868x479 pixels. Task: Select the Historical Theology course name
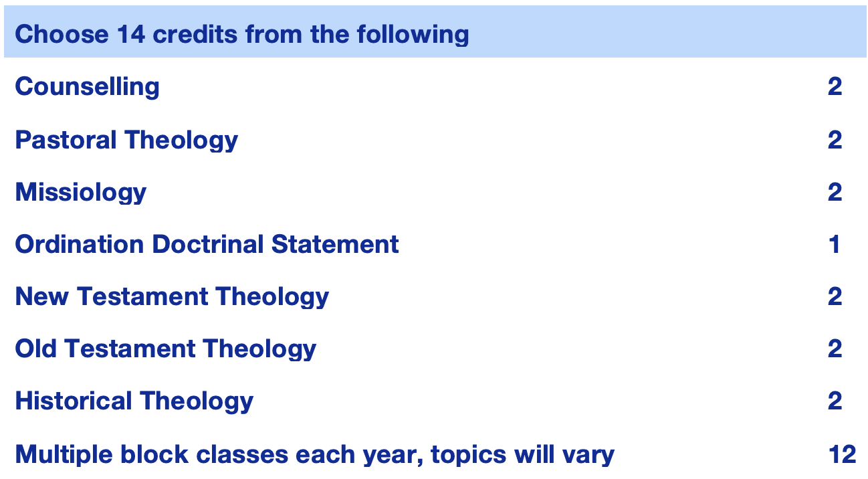click(x=134, y=401)
